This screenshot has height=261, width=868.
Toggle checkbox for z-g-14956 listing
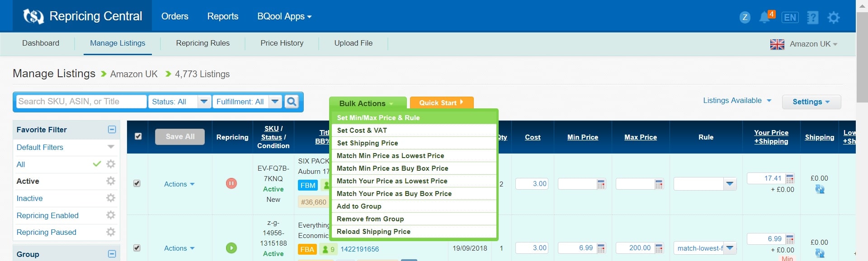[137, 248]
